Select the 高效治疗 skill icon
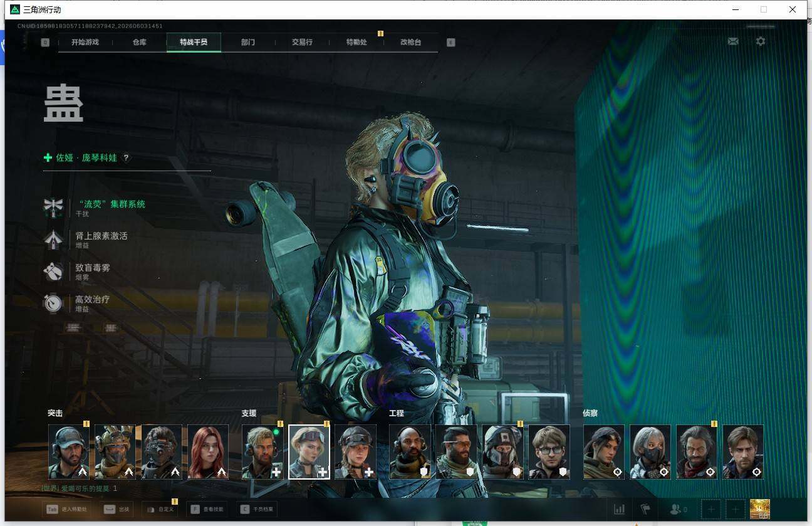The height and width of the screenshot is (526, 812). pyautogui.click(x=53, y=303)
